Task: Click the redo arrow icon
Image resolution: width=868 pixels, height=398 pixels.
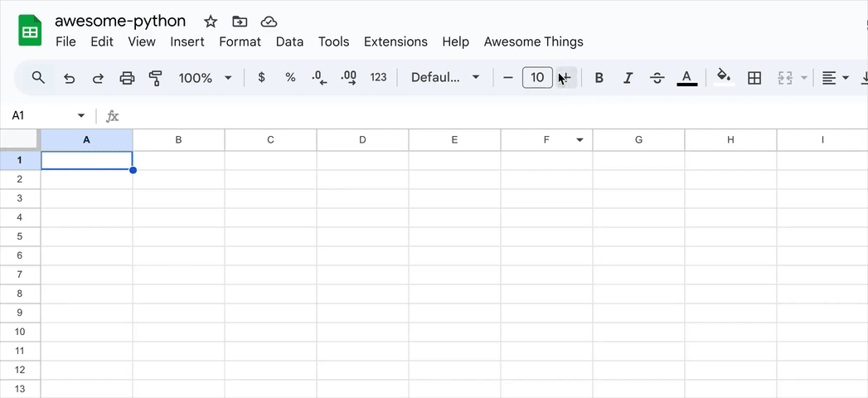Action: pos(98,78)
